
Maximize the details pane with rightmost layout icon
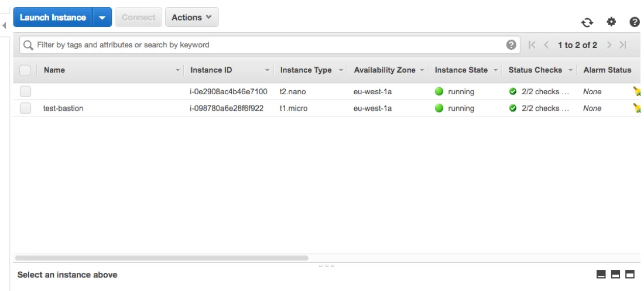(x=629, y=274)
